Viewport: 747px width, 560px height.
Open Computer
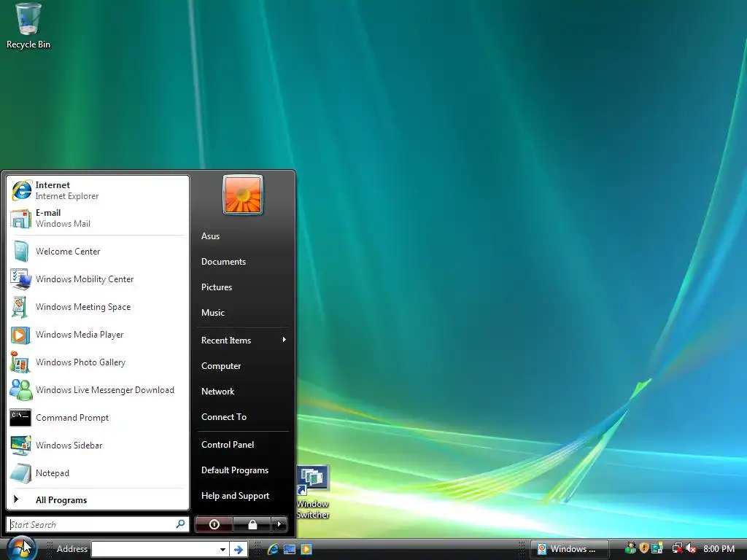tap(243, 366)
